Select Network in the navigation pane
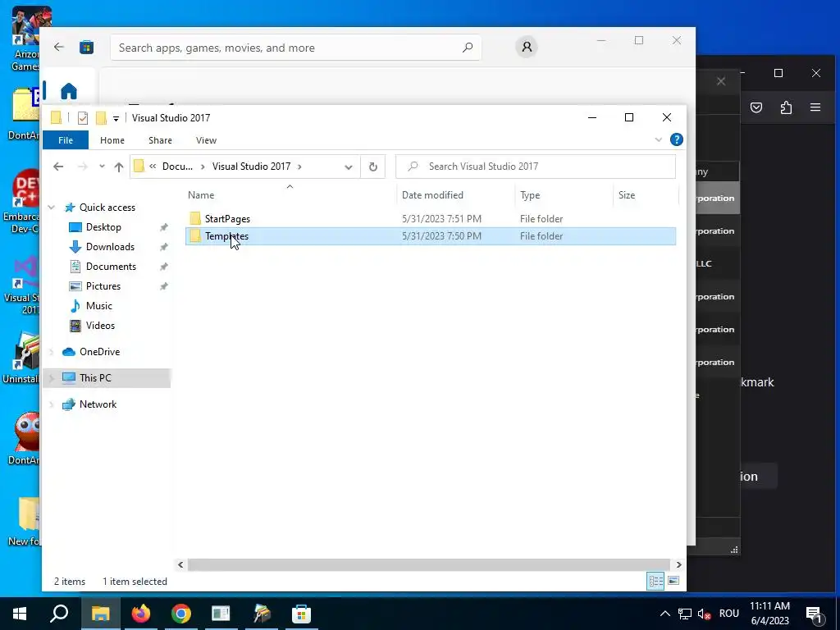This screenshot has height=630, width=840. 98,404
